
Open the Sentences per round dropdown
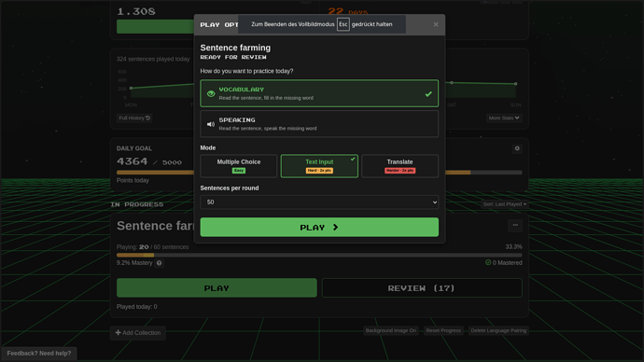point(319,202)
